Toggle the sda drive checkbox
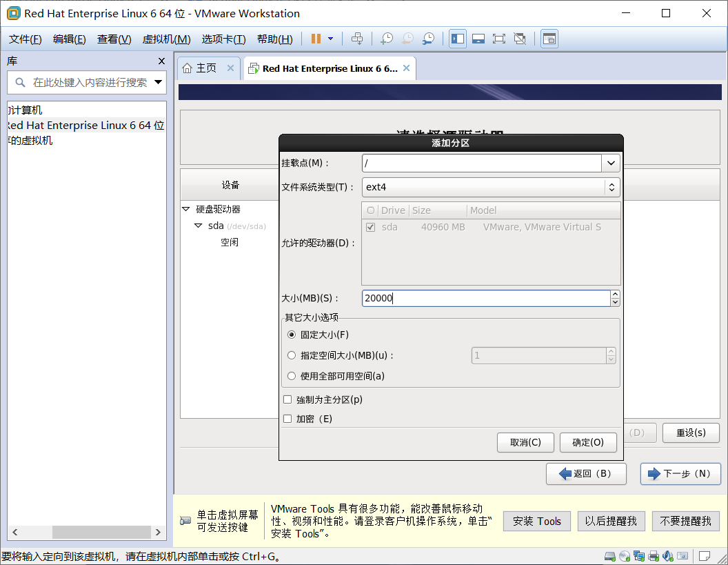 370,227
